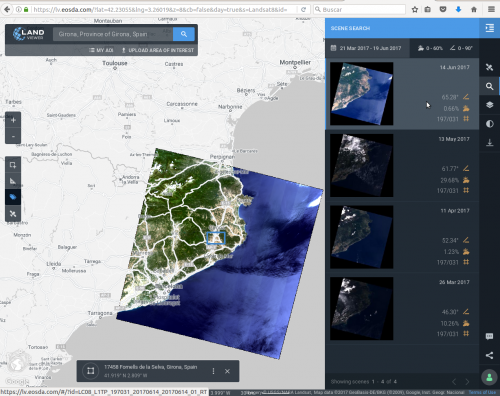Screen dimensions: 500x396
Task: Open the feedback chat icon
Action: [x=489, y=336]
